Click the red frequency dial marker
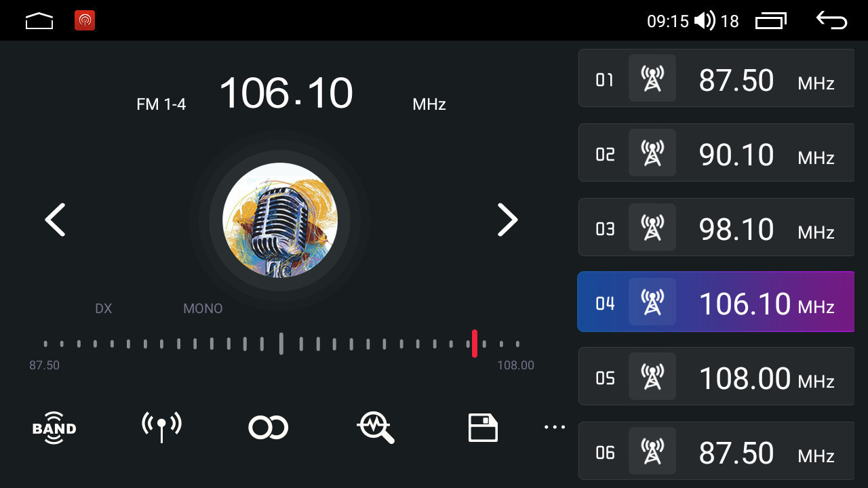The image size is (868, 488). click(x=475, y=344)
